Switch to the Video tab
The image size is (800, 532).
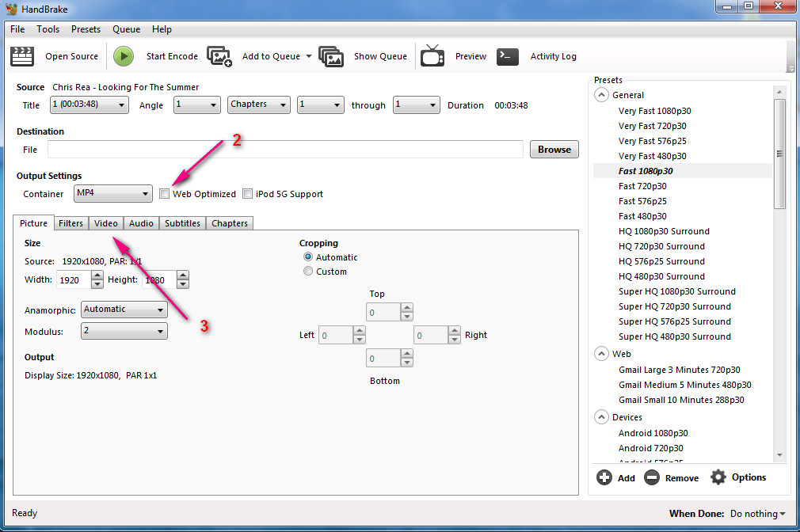pyautogui.click(x=106, y=223)
